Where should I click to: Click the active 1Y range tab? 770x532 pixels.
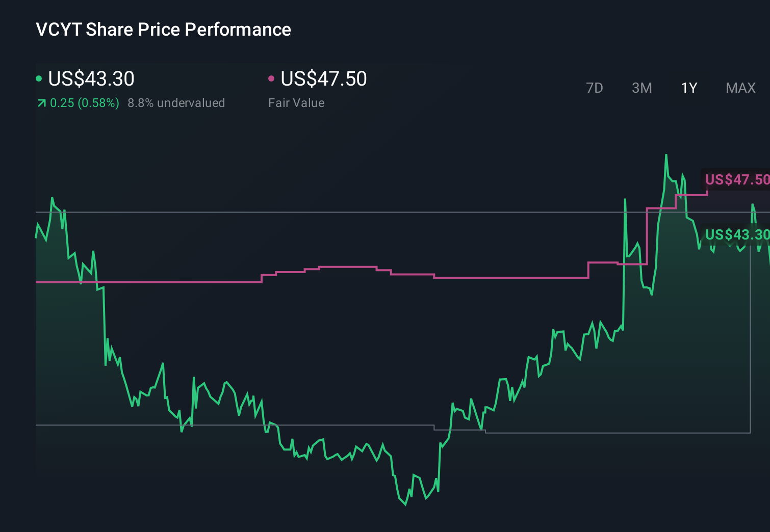tap(689, 88)
